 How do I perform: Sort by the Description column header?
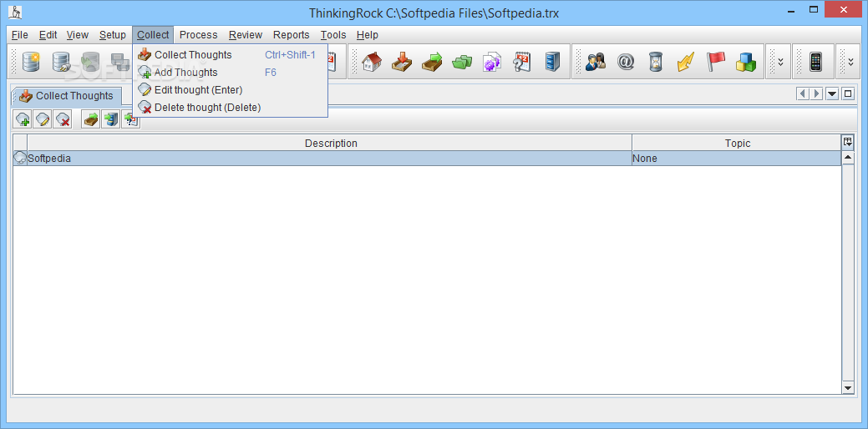[x=330, y=144]
